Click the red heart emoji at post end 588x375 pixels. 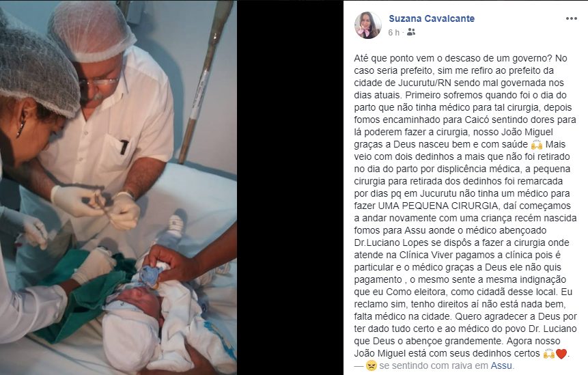[561, 353]
